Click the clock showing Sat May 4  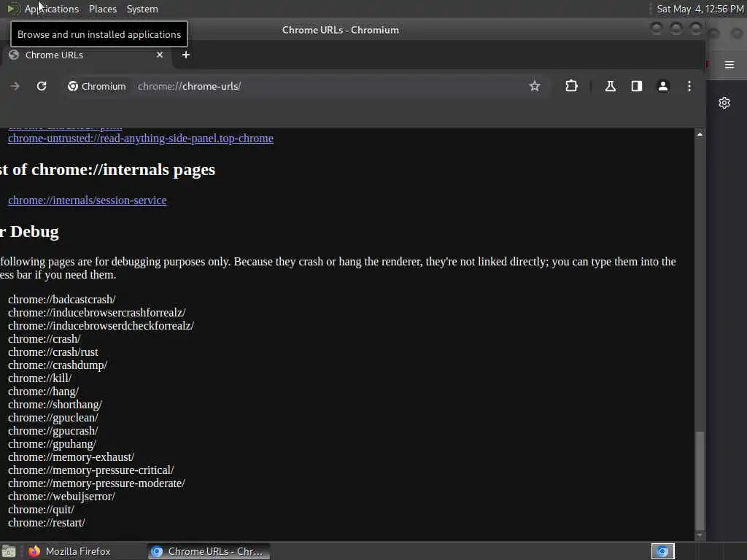click(700, 9)
